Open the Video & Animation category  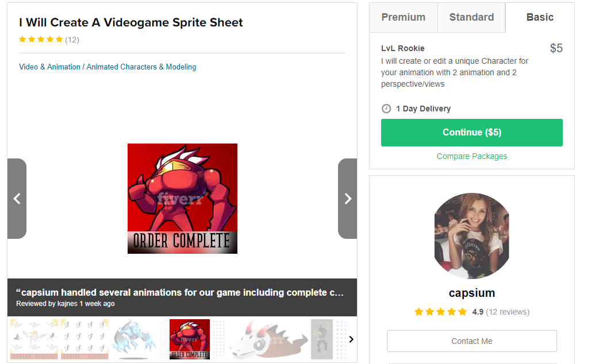click(x=49, y=67)
